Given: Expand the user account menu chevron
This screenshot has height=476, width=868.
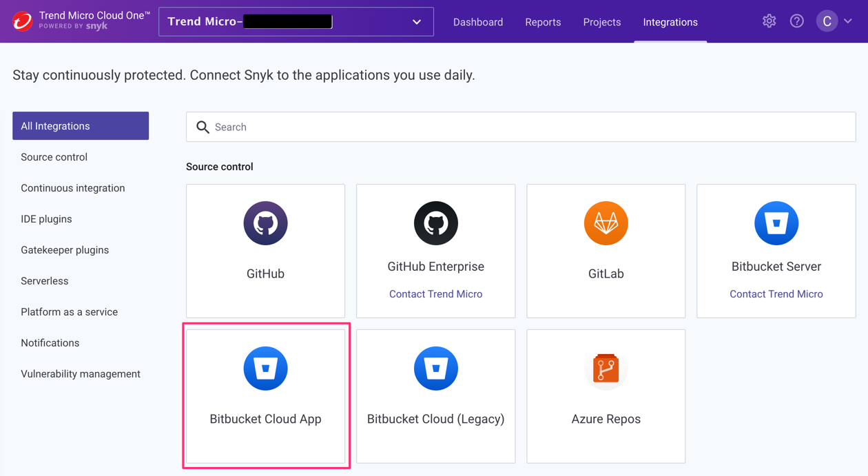Looking at the screenshot, I should tap(848, 21).
